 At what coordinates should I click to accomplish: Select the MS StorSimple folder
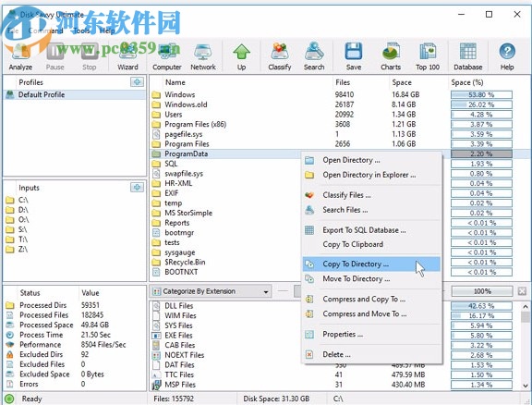188,213
